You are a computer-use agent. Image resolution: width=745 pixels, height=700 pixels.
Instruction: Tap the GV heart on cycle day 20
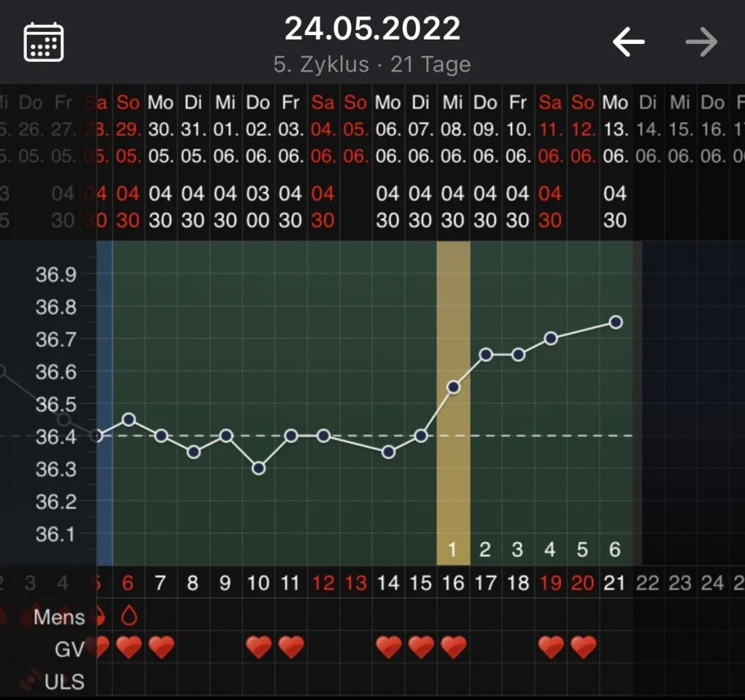(583, 647)
